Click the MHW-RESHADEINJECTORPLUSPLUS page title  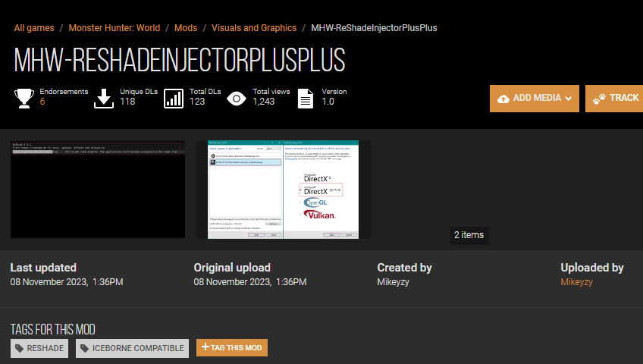pyautogui.click(x=180, y=60)
